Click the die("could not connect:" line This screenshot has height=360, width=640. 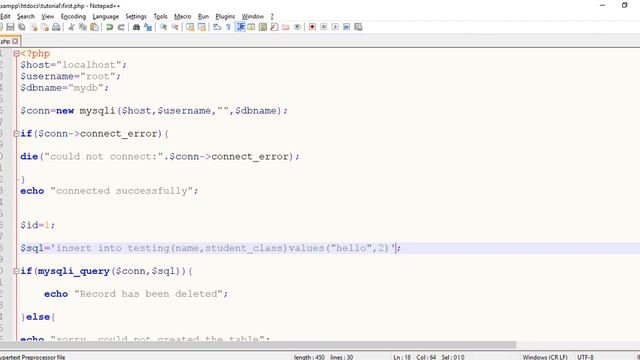[160, 156]
